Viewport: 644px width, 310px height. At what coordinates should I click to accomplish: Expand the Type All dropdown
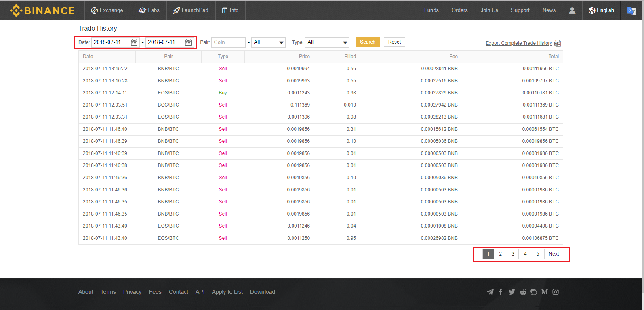click(x=327, y=42)
